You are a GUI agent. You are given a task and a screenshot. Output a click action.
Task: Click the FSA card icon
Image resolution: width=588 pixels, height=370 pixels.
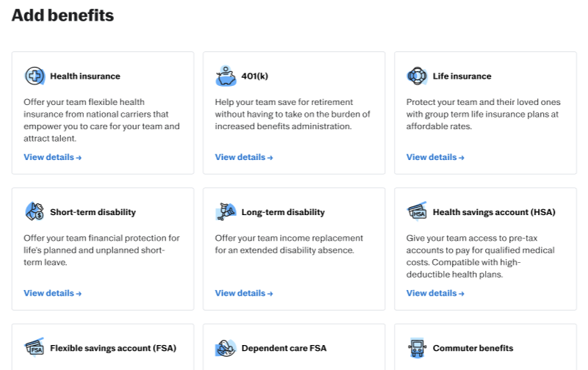point(35,348)
